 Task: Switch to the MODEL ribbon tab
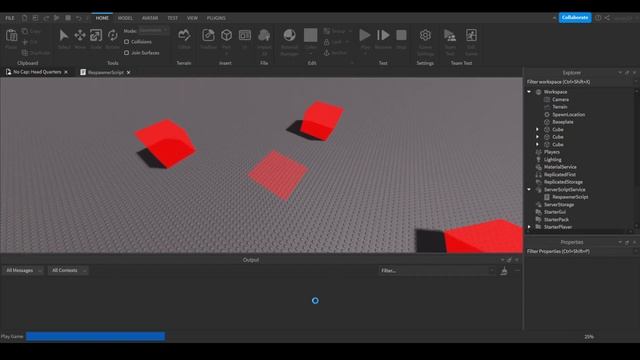pos(125,18)
